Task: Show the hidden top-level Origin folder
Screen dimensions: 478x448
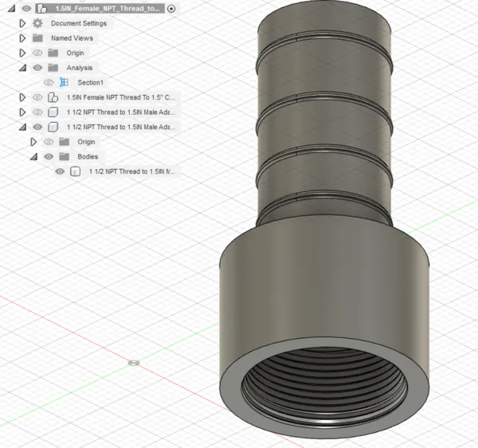Action: coord(37,53)
